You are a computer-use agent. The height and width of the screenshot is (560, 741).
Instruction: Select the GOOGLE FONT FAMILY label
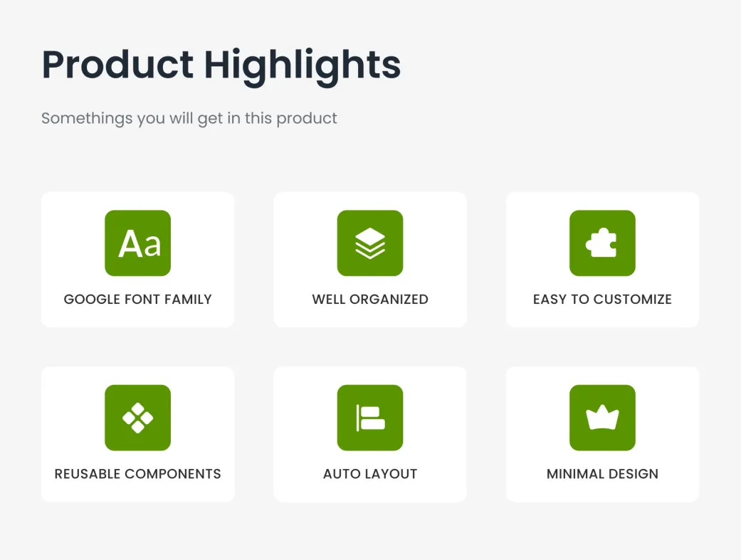click(137, 300)
